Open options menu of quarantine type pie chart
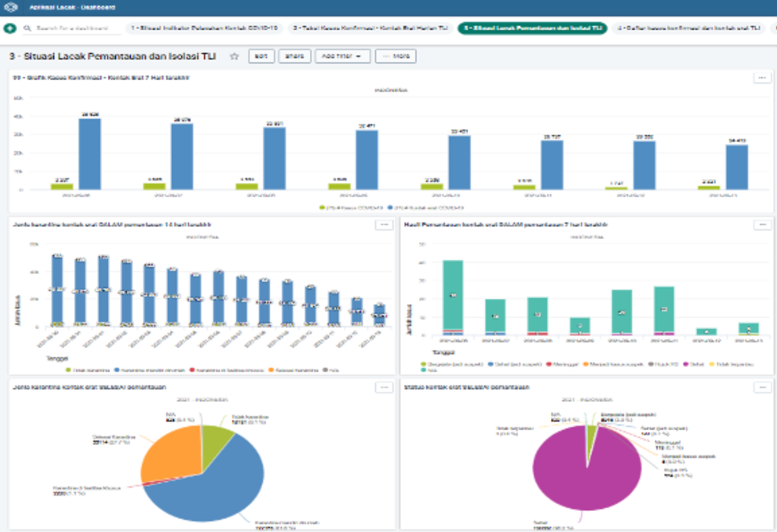 pyautogui.click(x=384, y=388)
